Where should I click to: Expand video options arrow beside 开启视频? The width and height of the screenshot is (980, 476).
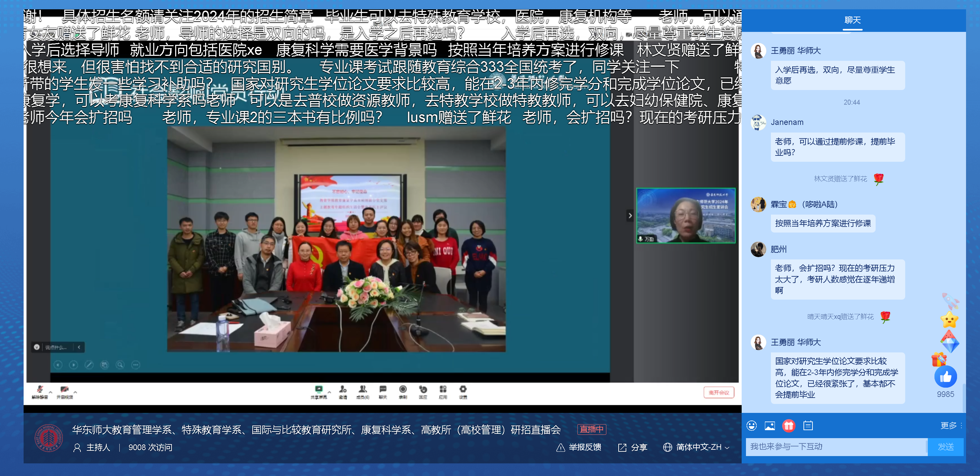(x=75, y=392)
